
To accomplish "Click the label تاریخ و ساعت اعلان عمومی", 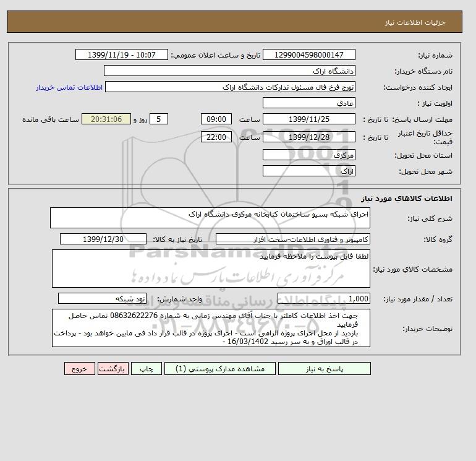I will [x=216, y=55].
